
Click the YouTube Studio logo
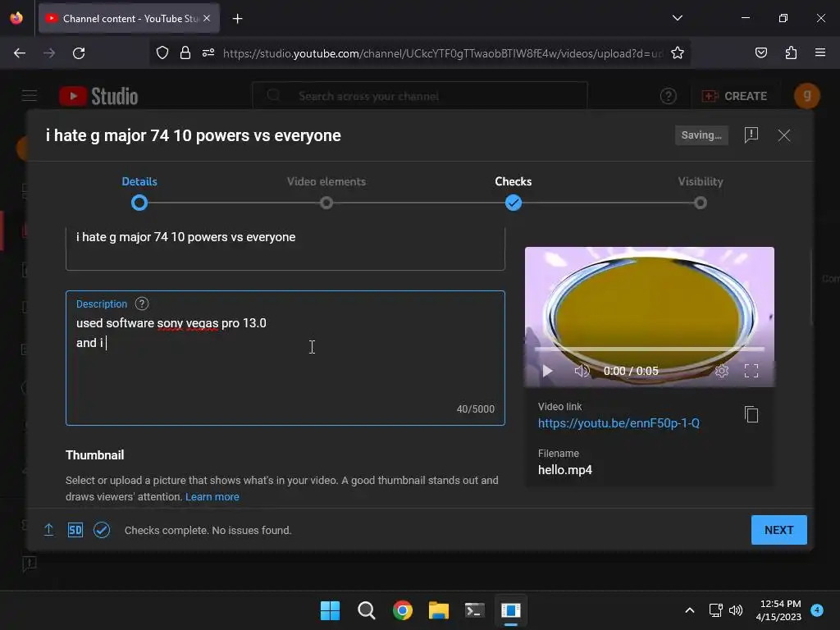(98, 97)
